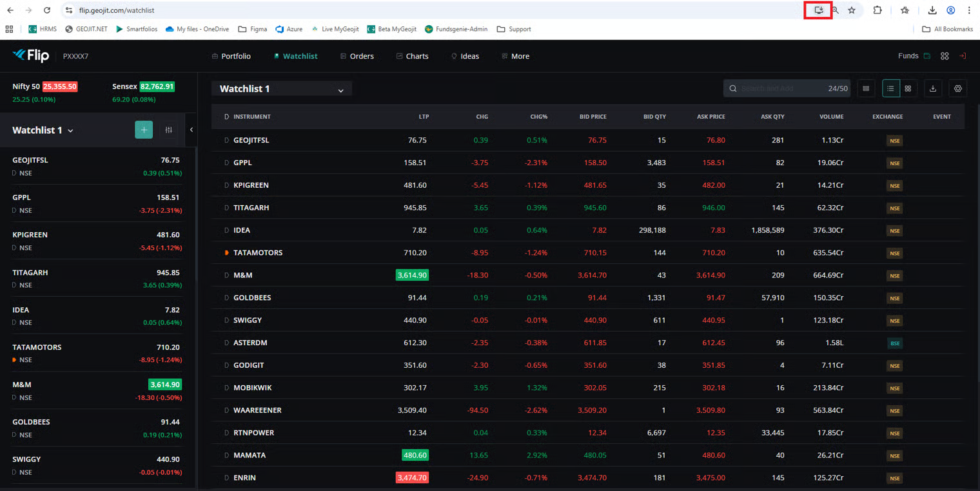Select GPPL in the table
This screenshot has width=980, height=491.
tap(242, 163)
